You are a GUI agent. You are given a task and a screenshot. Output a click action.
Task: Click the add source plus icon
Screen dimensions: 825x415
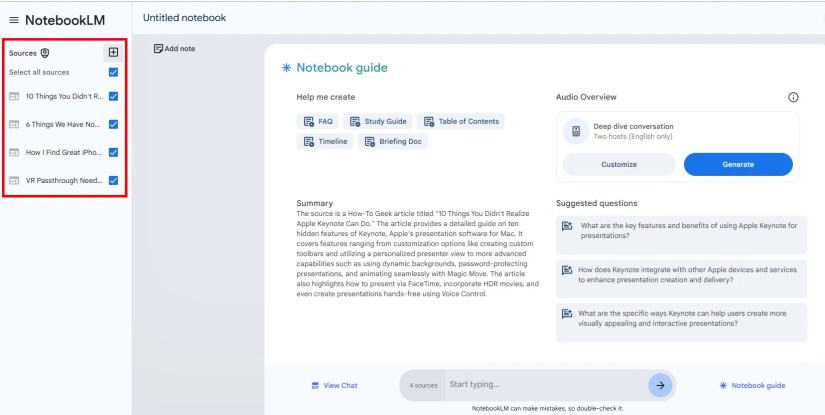point(113,52)
